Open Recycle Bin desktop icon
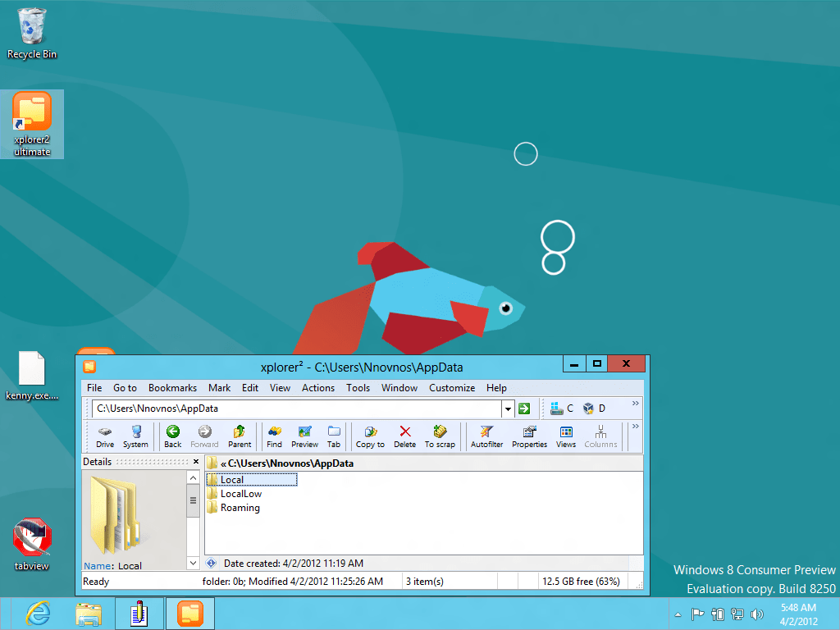The width and height of the screenshot is (840, 630). point(32,32)
